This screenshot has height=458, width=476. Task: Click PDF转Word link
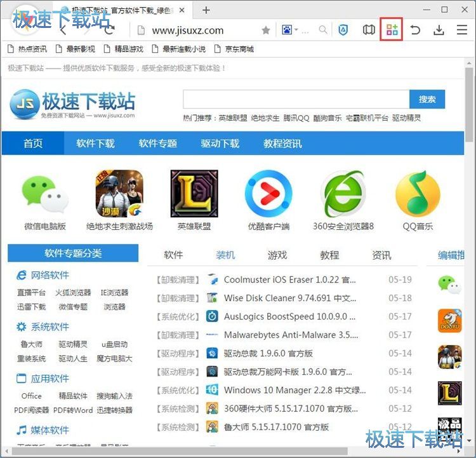(x=73, y=410)
